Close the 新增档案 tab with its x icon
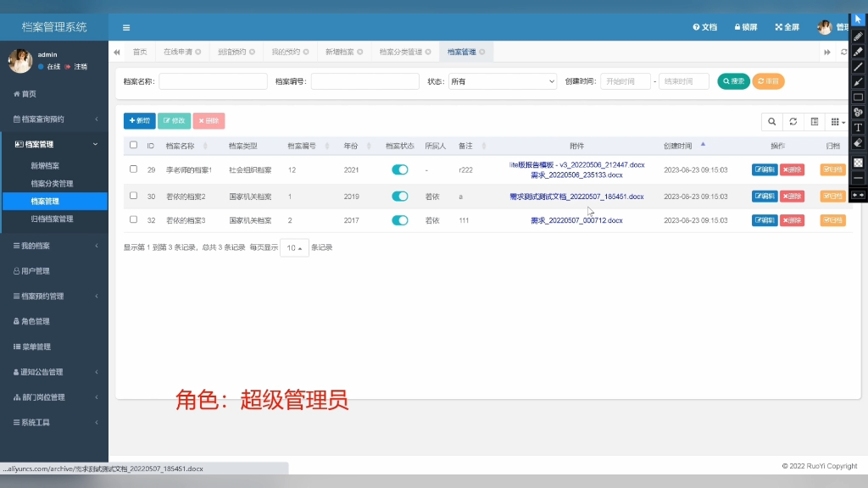This screenshot has height=488, width=868. pos(359,52)
